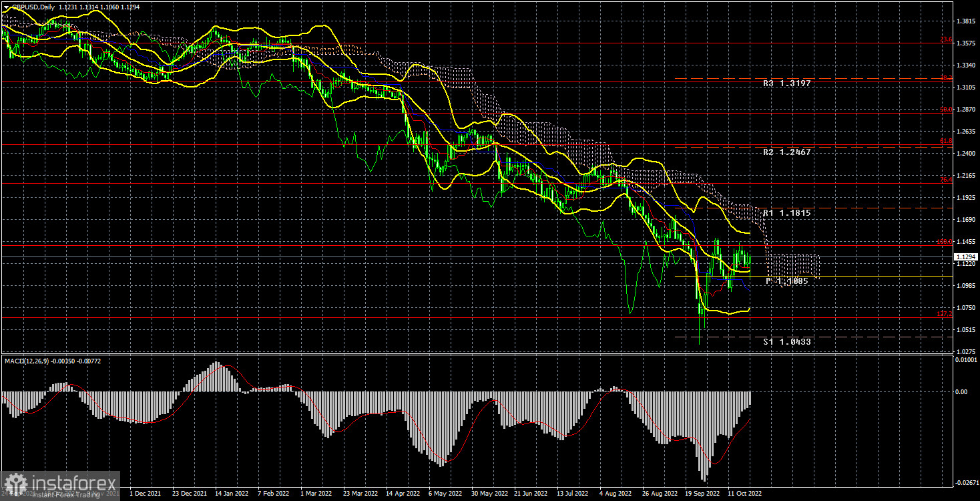Click the 11 Oct 2022 date label
The height and width of the screenshot is (501, 980).
pos(744,494)
